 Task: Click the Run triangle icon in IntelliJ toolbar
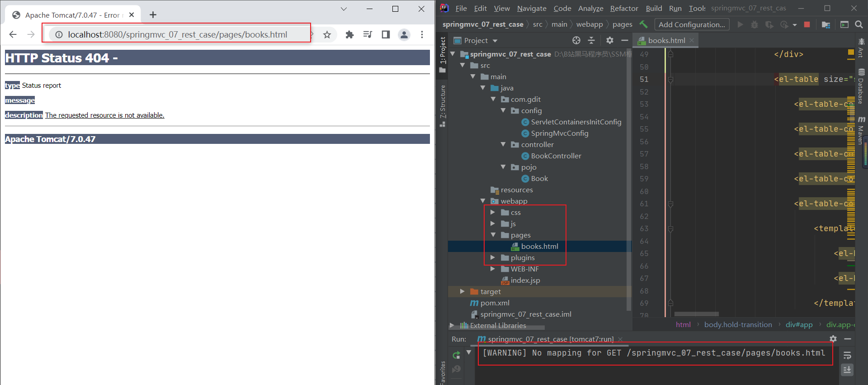tap(740, 24)
